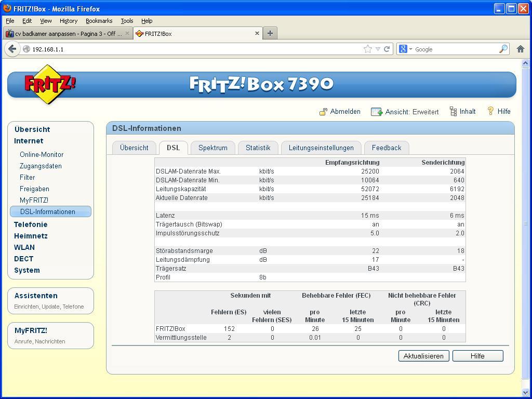Open URL history dropdown arrow
Screen dimensions: 532x399
(378, 49)
